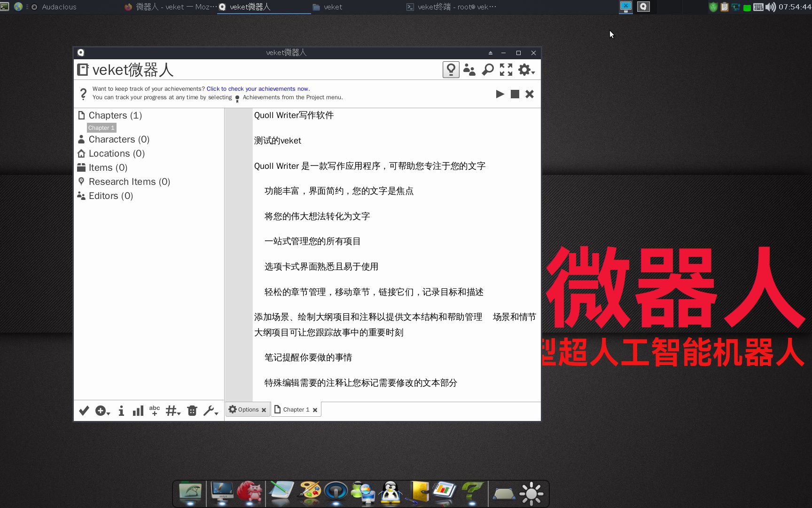This screenshot has height=508, width=812.
Task: Click the Locations house icon in sidebar
Action: tap(81, 153)
